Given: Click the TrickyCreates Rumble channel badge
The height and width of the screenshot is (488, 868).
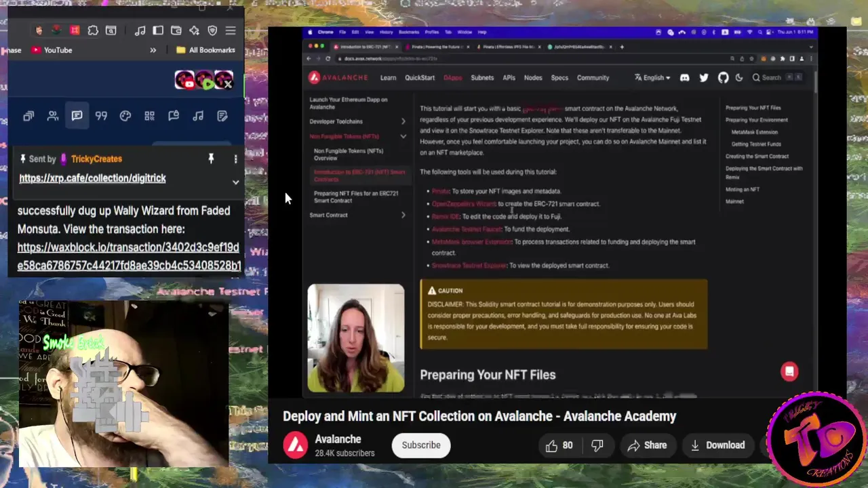Looking at the screenshot, I should coord(203,81).
